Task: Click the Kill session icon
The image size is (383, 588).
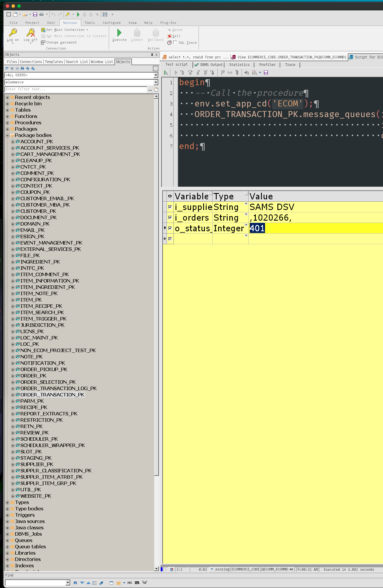Action: click(169, 36)
